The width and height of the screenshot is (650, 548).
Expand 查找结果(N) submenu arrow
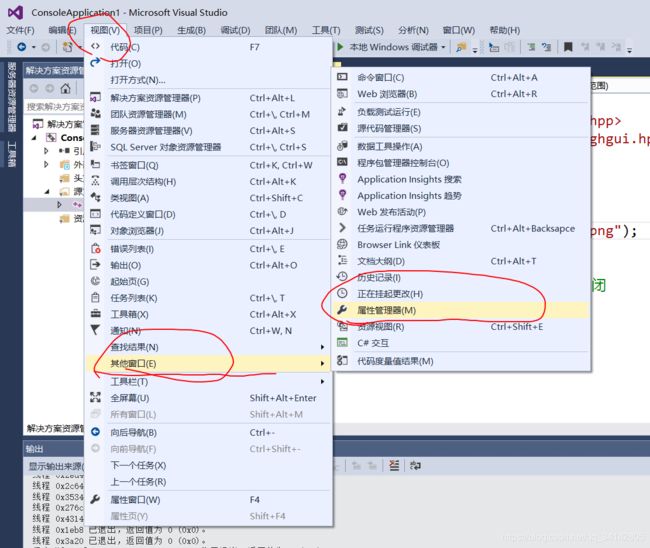pyautogui.click(x=322, y=347)
